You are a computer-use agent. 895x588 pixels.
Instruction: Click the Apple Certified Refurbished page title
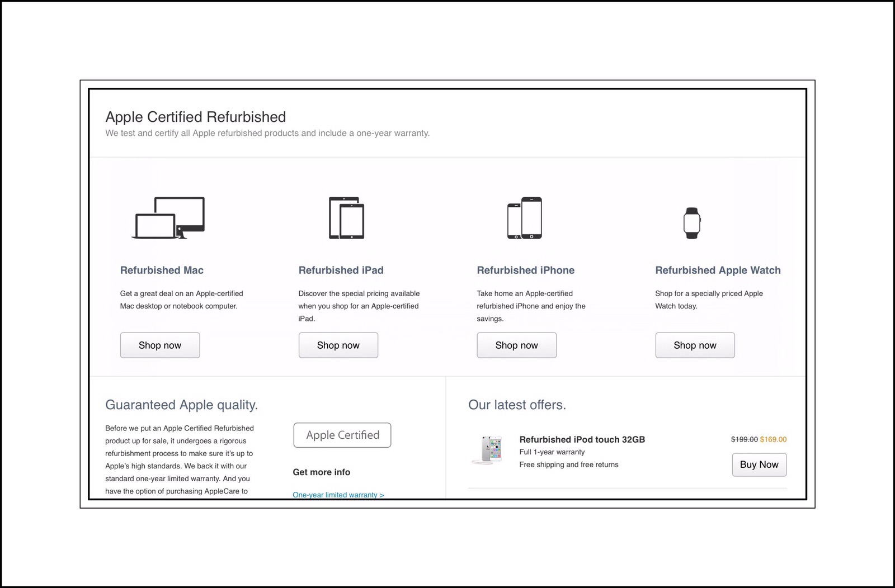[x=195, y=117]
